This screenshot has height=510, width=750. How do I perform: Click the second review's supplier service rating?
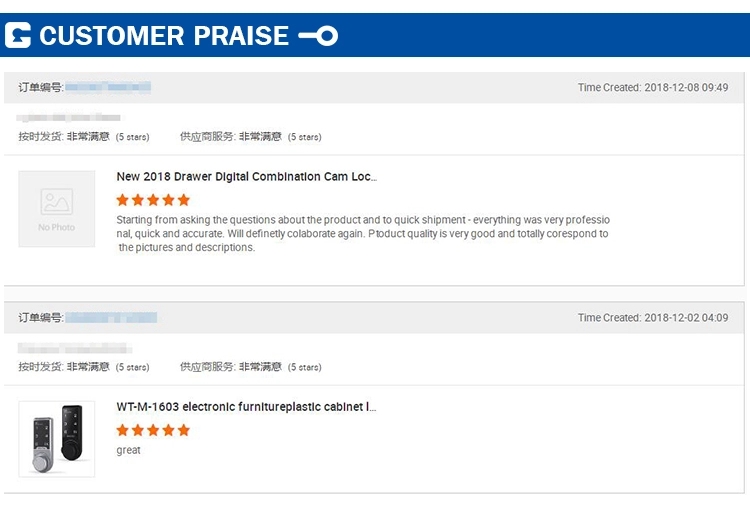point(250,367)
